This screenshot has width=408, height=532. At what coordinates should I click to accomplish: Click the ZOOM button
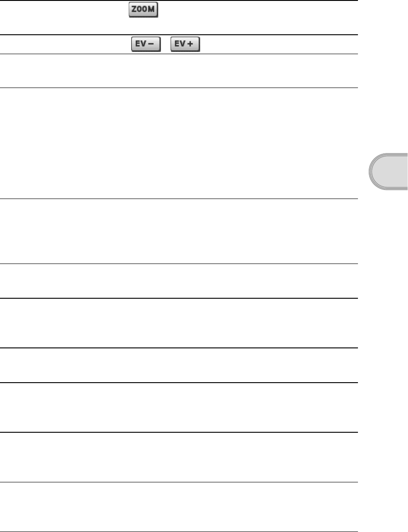pos(143,10)
